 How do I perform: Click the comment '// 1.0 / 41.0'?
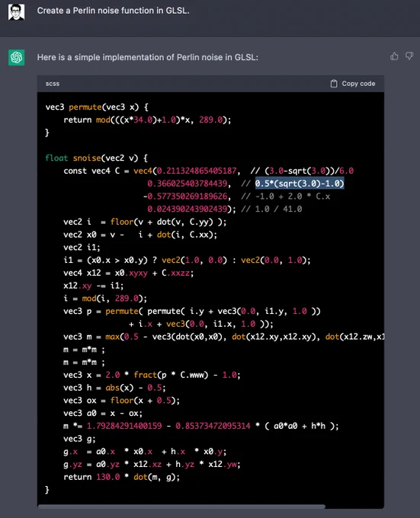tap(271, 209)
